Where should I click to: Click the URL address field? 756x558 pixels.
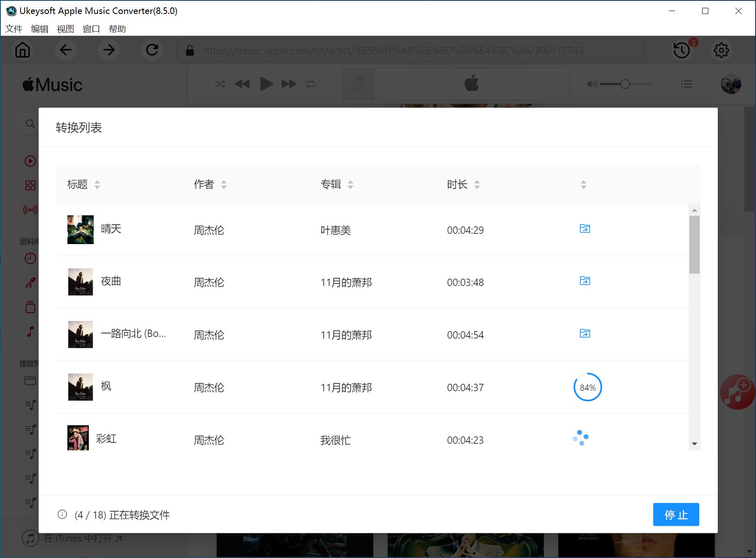(410, 50)
